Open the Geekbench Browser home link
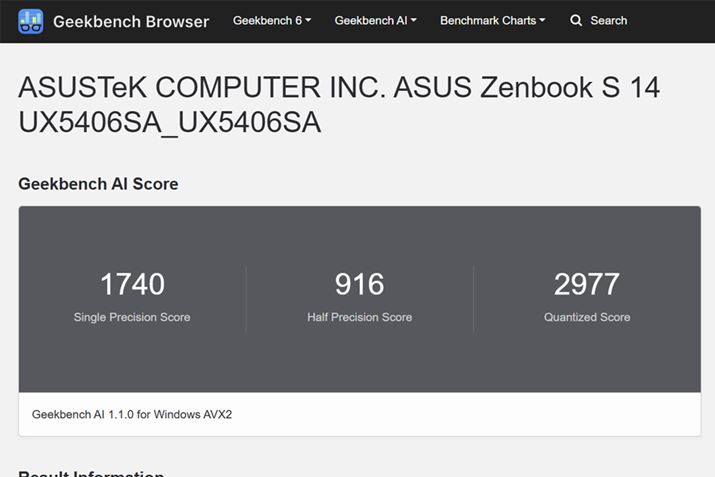 [x=130, y=21]
